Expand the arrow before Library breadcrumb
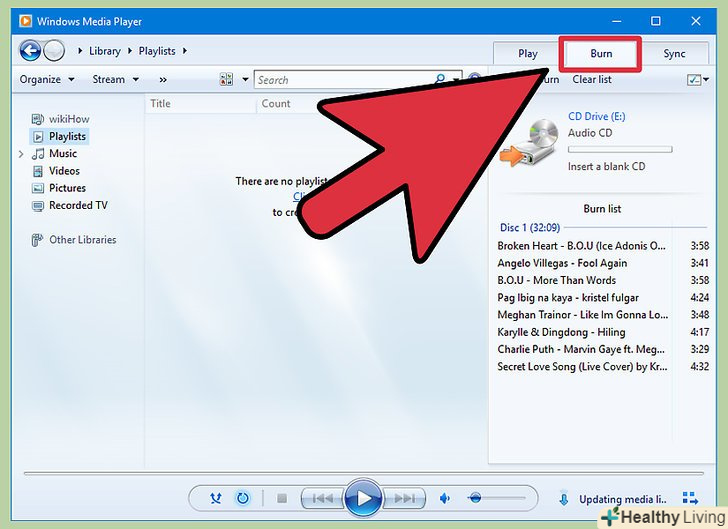 tap(80, 51)
